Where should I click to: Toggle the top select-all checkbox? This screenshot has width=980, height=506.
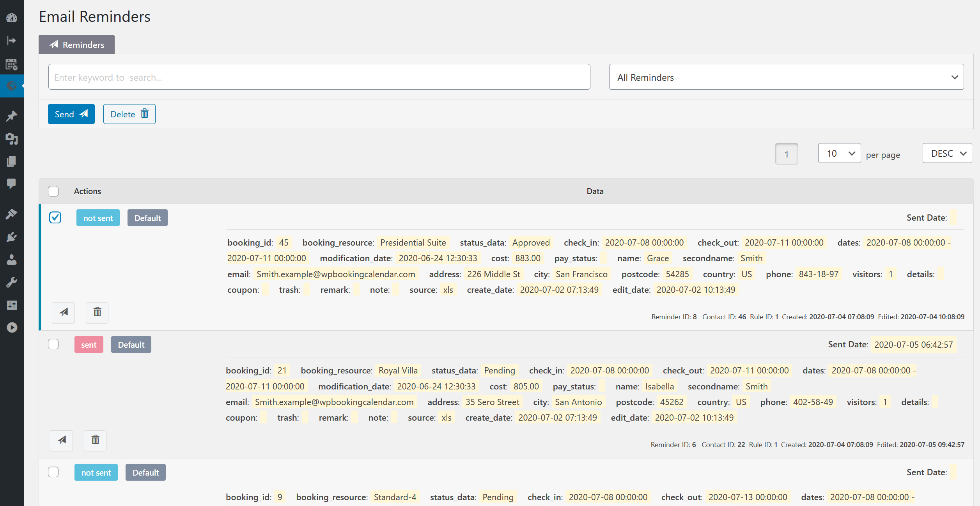[53, 191]
